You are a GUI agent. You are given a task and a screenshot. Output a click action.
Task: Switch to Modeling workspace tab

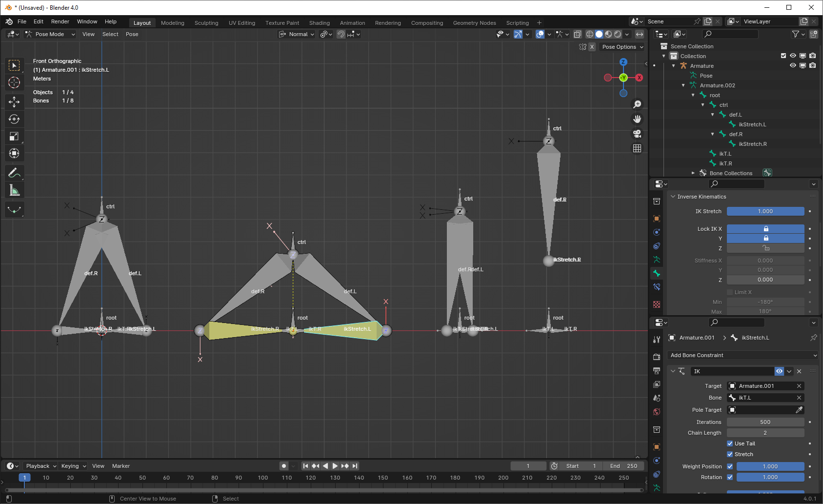click(173, 23)
